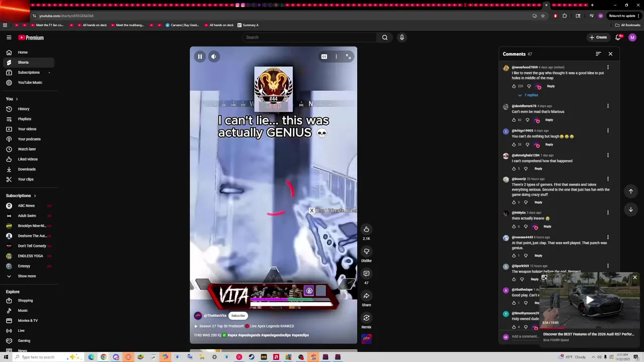Like the Short with 2.1K likes
The height and width of the screenshot is (362, 644).
[x=366, y=229]
